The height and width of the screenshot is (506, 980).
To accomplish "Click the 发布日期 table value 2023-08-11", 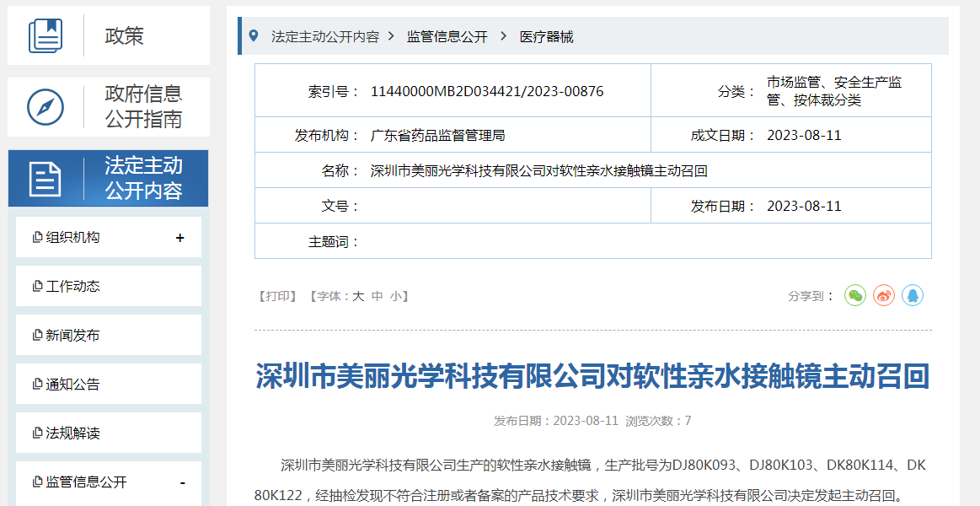I will pyautogui.click(x=805, y=206).
